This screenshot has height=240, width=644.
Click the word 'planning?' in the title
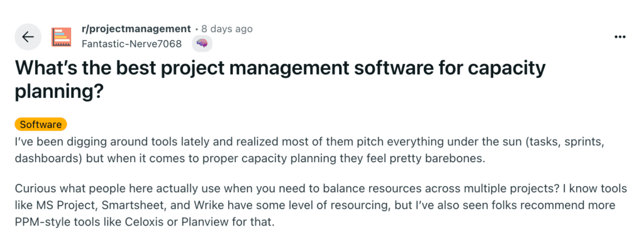pyautogui.click(x=58, y=92)
